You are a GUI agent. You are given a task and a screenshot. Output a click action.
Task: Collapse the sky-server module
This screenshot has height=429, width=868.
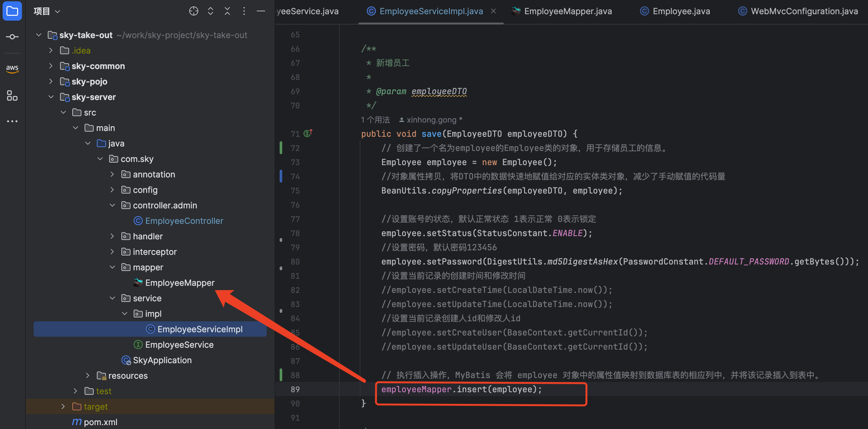(x=51, y=97)
